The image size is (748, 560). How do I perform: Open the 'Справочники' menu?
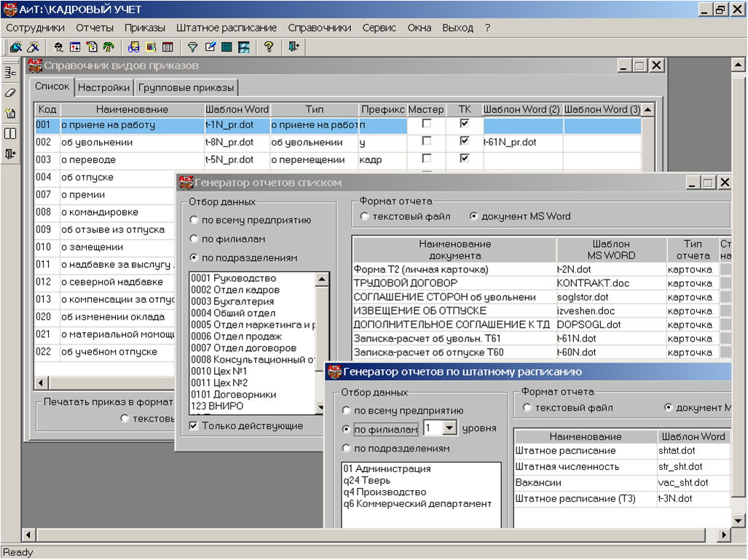coord(319,28)
